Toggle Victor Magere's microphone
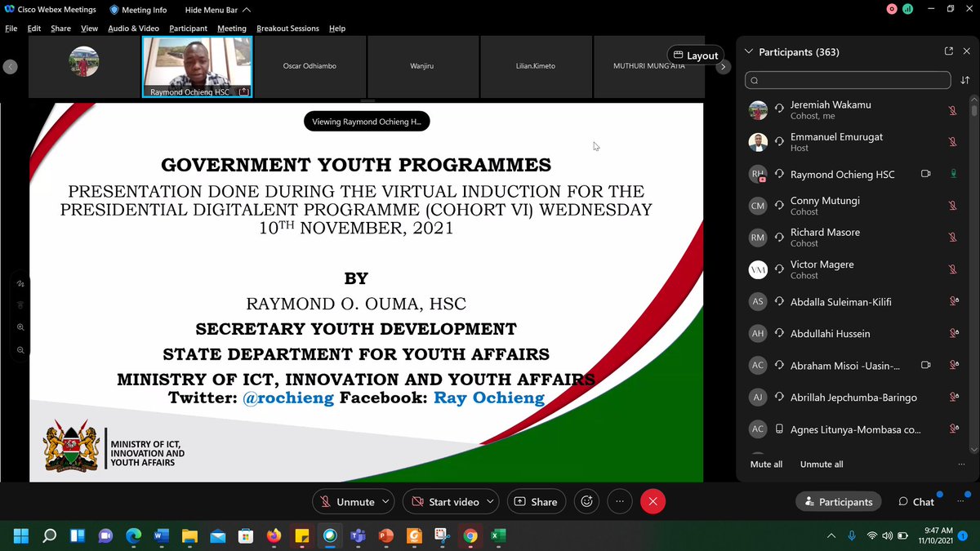Image resolution: width=980 pixels, height=551 pixels. 952,269
